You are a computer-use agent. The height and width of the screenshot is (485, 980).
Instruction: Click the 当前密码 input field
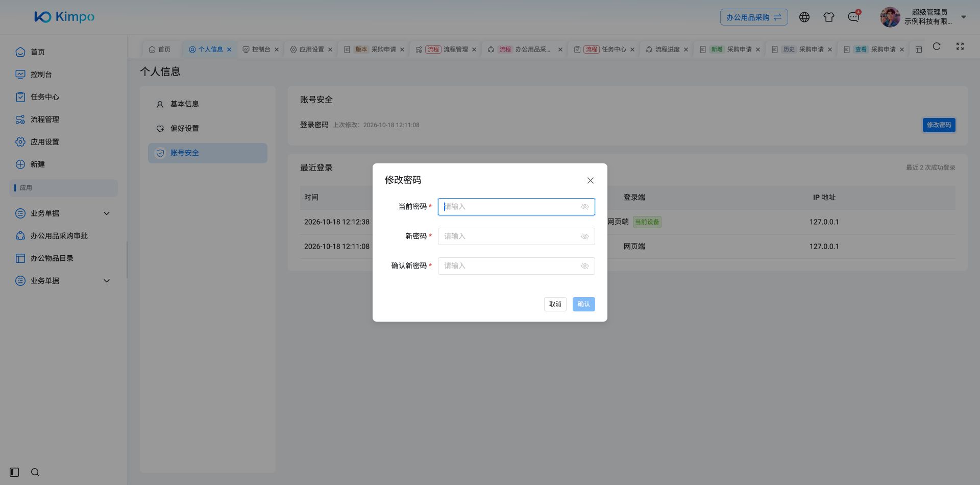coord(516,207)
